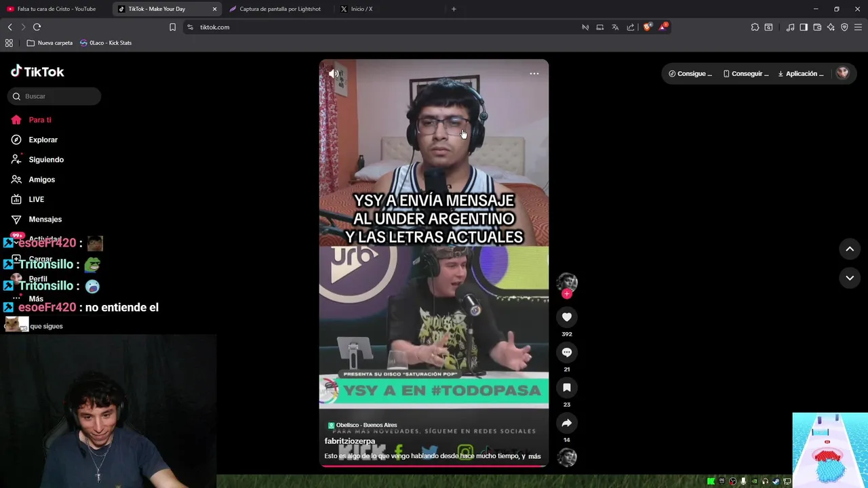Open Siguiendo in the sidebar
The height and width of the screenshot is (488, 868).
pos(46,159)
